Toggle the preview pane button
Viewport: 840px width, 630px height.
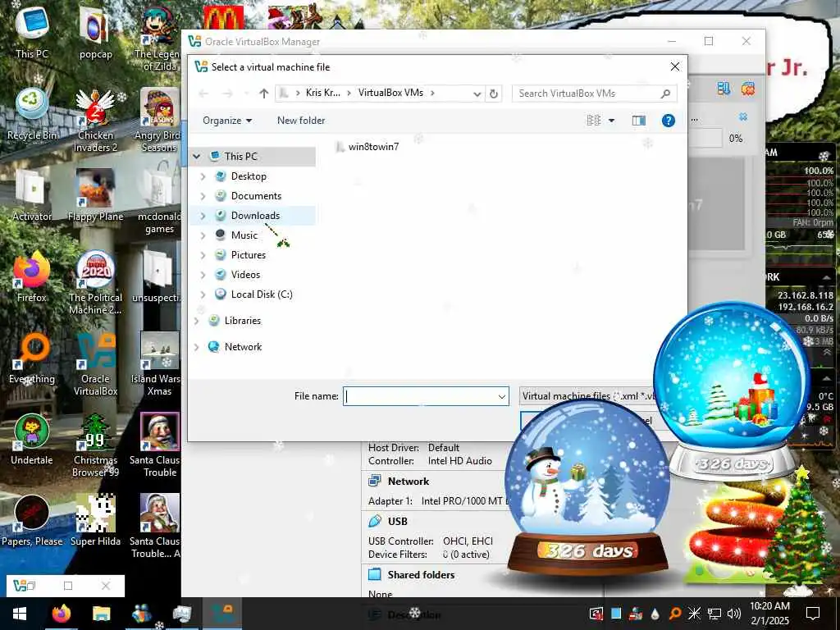638,121
